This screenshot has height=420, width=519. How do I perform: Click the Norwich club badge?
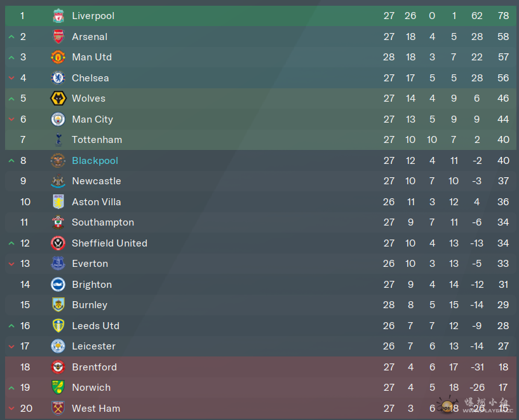tap(58, 388)
